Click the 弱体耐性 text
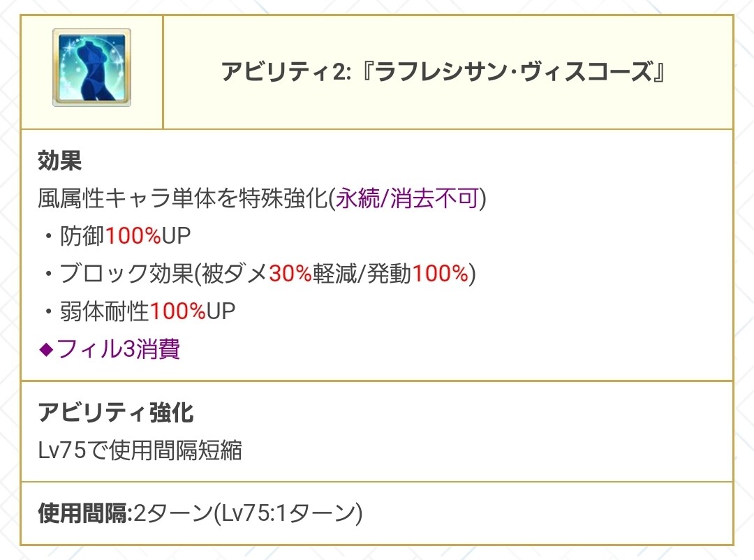Image resolution: width=754 pixels, height=560 pixels. click(x=105, y=311)
